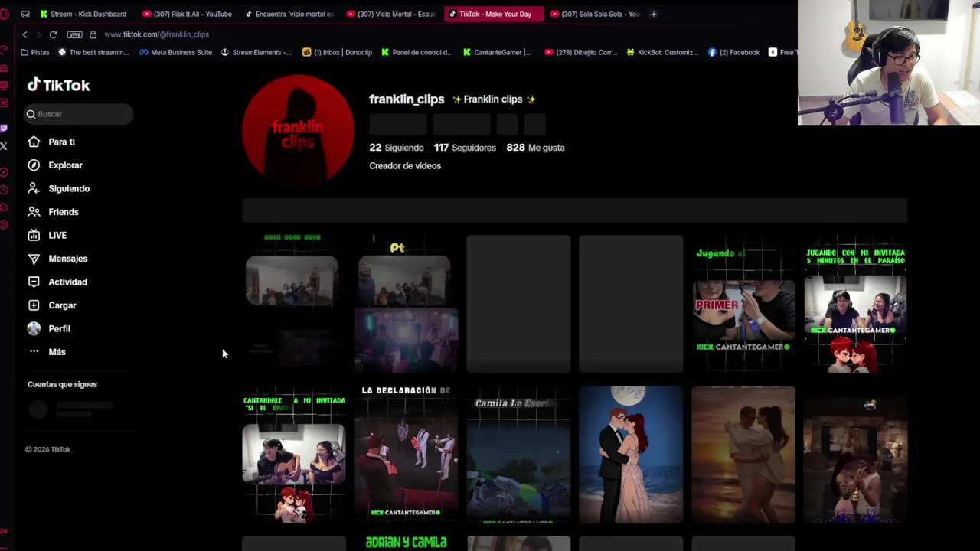
Task: Click the franklin_clips profile avatar
Action: pos(299,131)
